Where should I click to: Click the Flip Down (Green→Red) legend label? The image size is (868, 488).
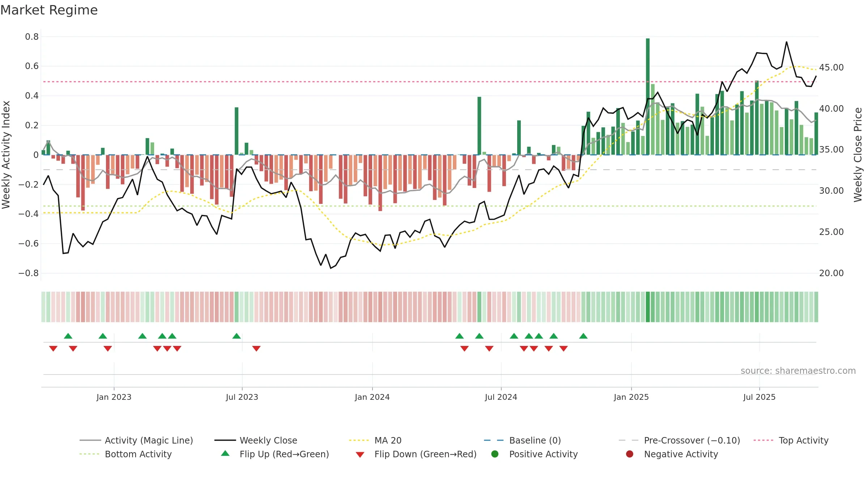[x=425, y=454]
